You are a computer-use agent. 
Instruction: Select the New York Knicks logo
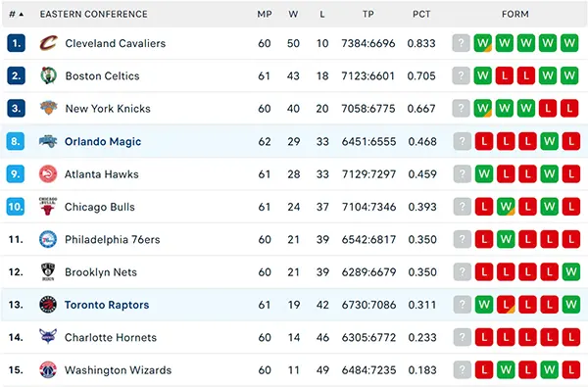tap(48, 109)
